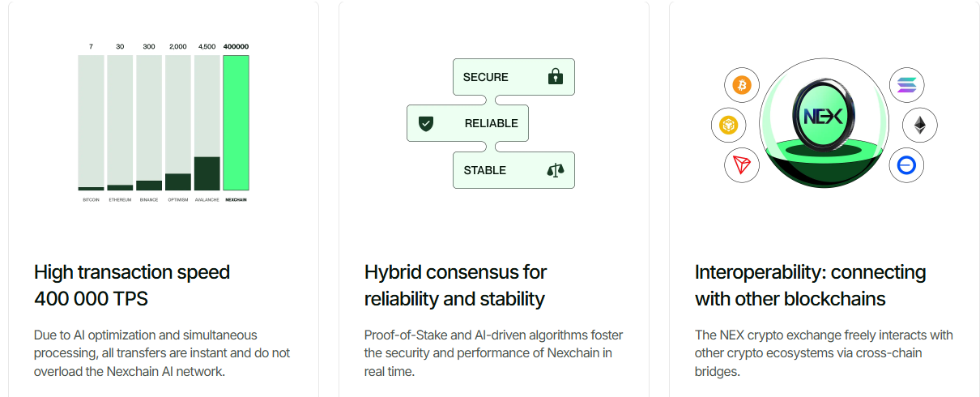Click the "High transaction speed 400 000 TPS" heading
Screen dimensions: 980x397
(132, 285)
